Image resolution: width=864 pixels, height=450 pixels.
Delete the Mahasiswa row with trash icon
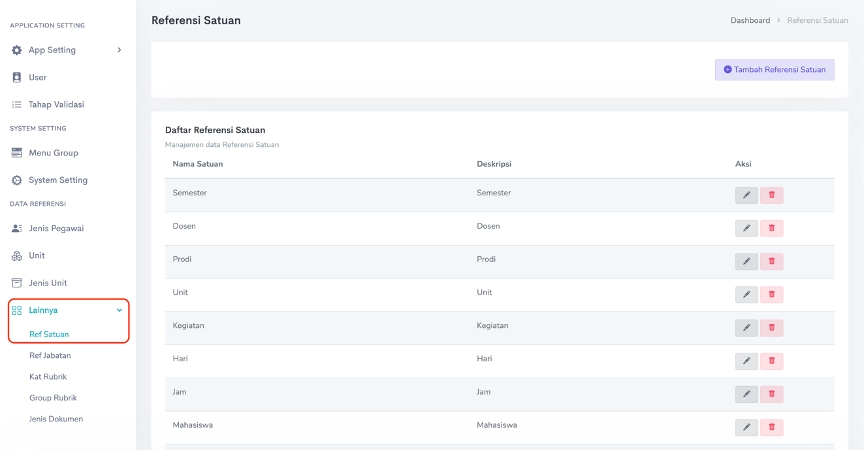[771, 427]
